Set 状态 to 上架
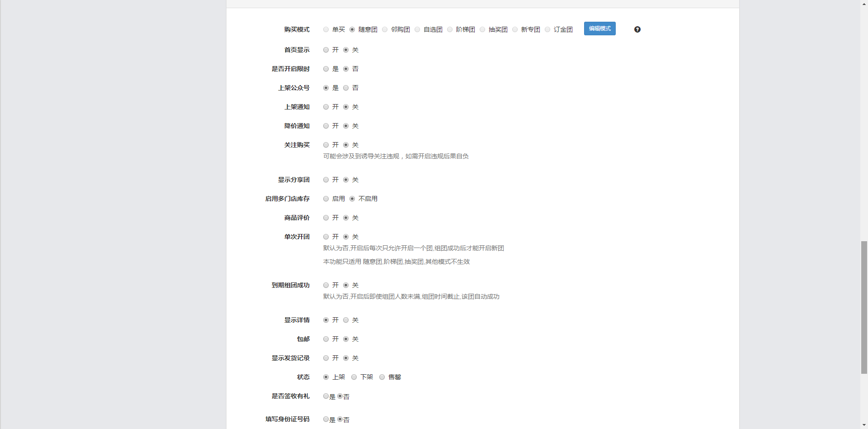 click(x=326, y=377)
